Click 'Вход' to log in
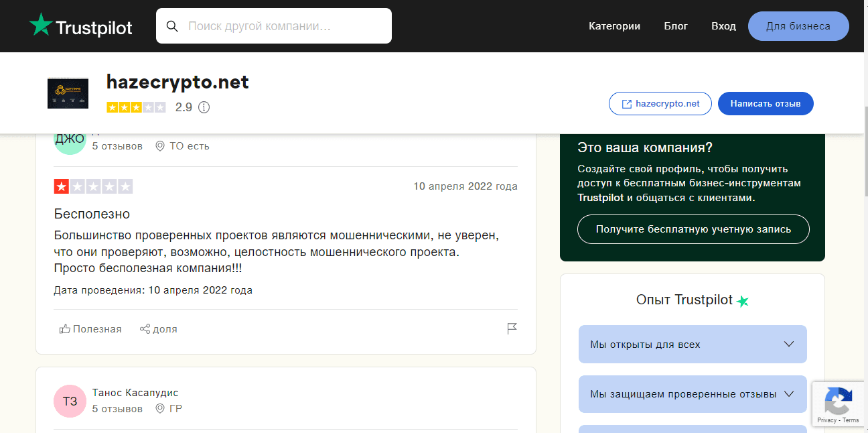The width and height of the screenshot is (868, 433). [723, 26]
